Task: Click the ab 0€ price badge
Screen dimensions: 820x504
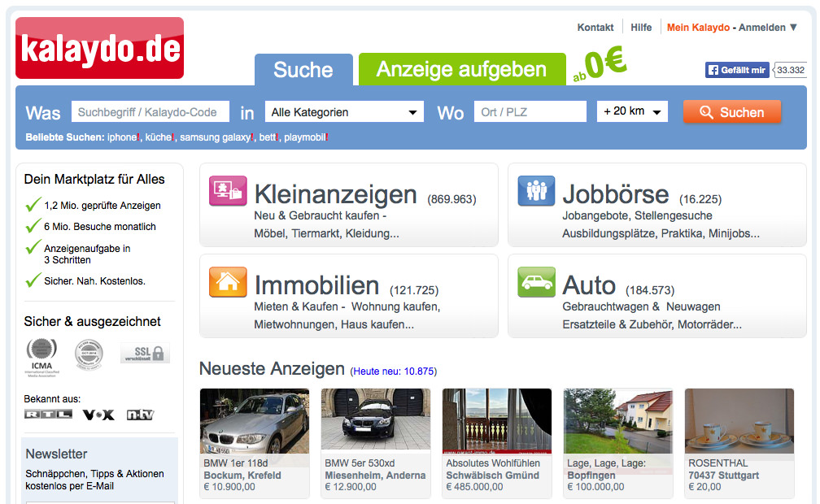Action: pyautogui.click(x=600, y=65)
